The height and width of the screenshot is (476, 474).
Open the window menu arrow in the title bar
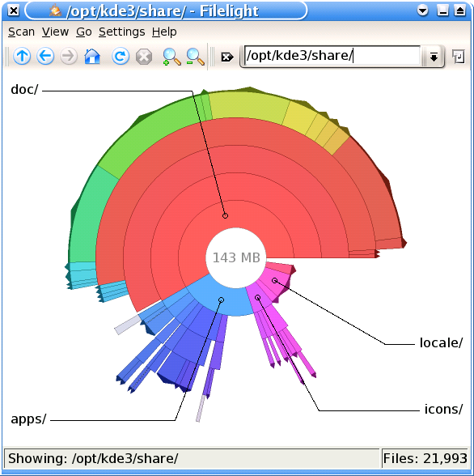[422, 11]
